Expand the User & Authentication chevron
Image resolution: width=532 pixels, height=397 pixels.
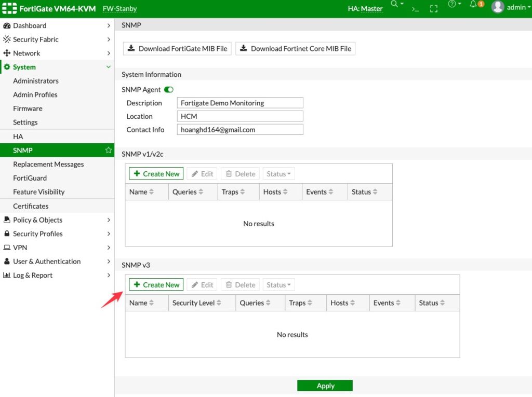pos(109,261)
